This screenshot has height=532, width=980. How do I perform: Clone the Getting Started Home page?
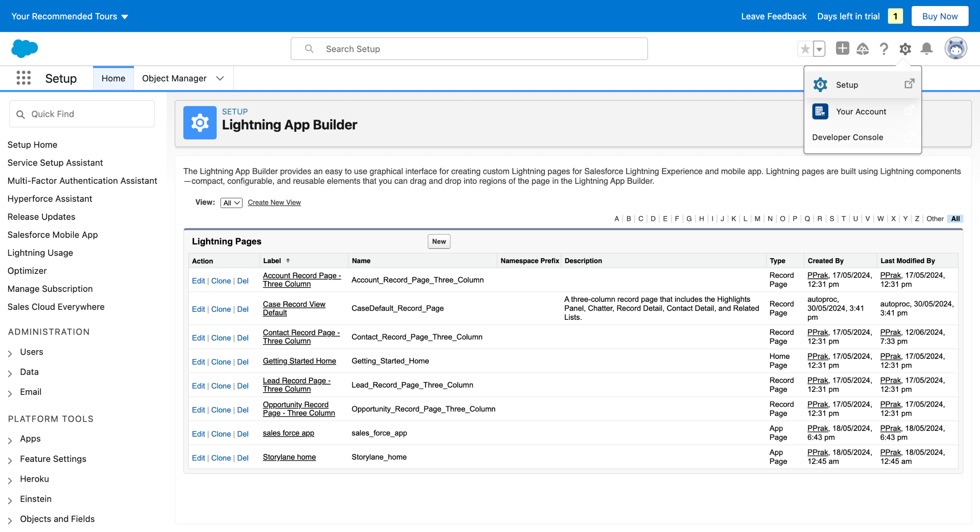pos(221,362)
